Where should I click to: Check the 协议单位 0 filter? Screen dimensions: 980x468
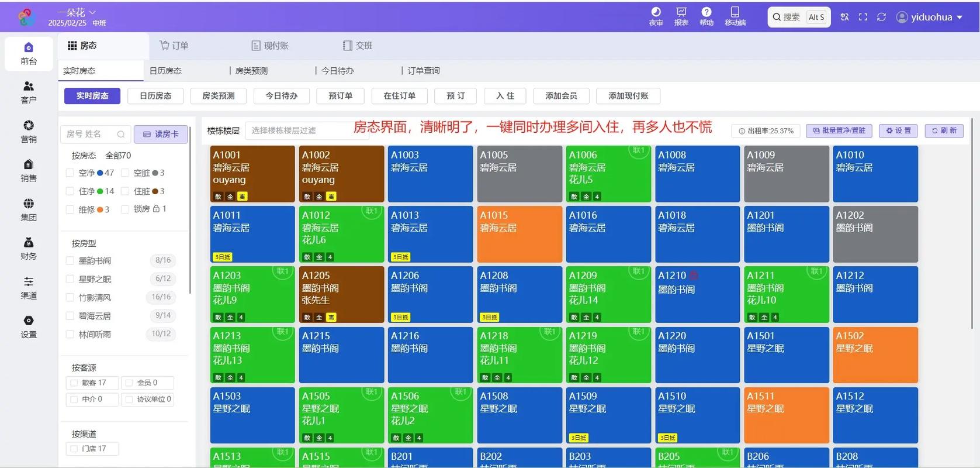tap(129, 399)
